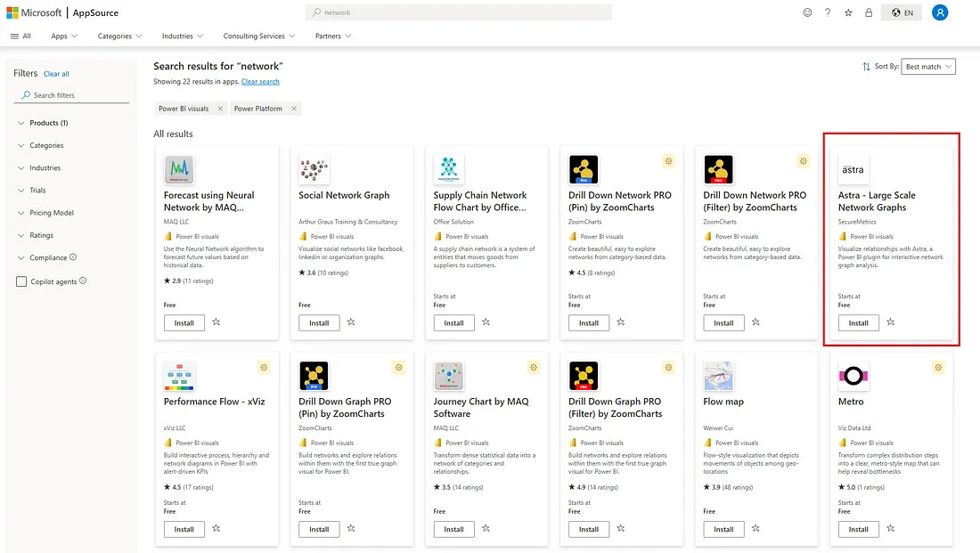The width and height of the screenshot is (980, 553).
Task: Expand the Categories filter section
Action: 41,145
